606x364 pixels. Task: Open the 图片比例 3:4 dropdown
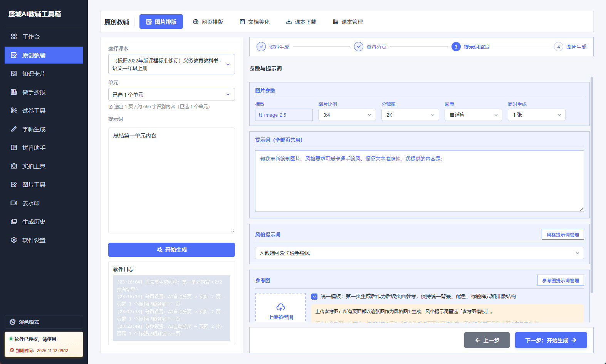pos(347,115)
